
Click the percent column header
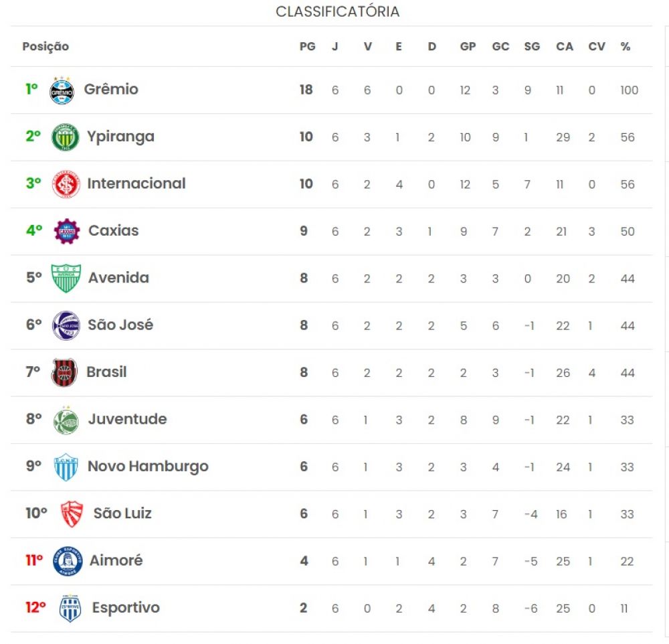(626, 46)
